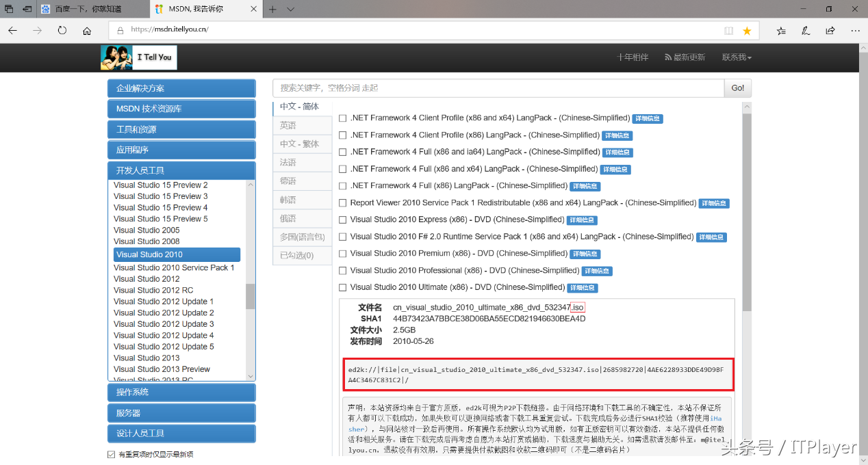The width and height of the screenshot is (868, 465).
Task: Expand the 服务器 category
Action: tap(181, 412)
